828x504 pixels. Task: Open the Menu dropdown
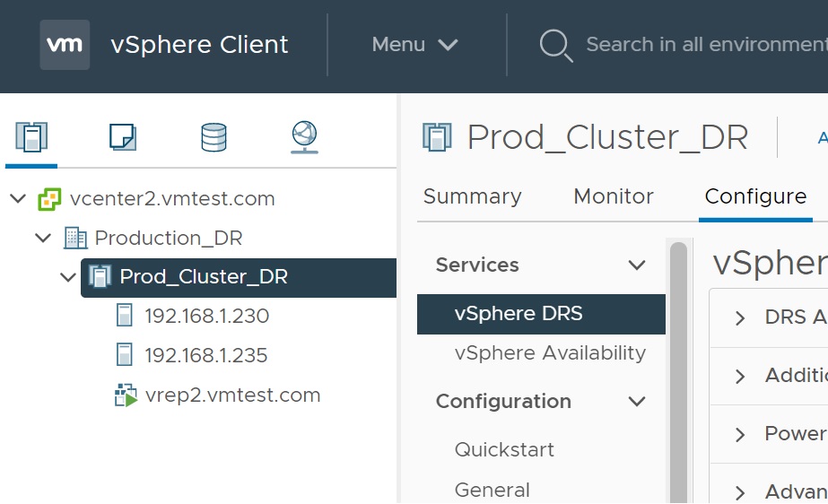[x=414, y=45]
